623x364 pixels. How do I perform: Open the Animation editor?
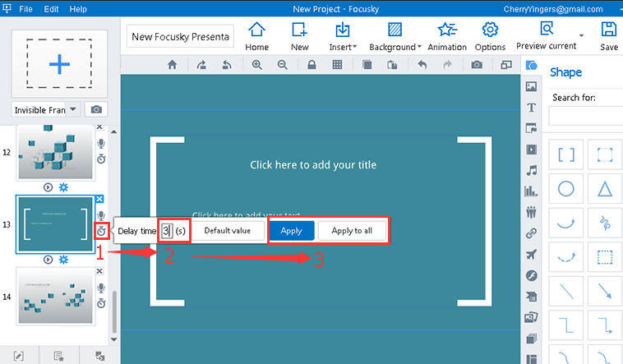447,36
